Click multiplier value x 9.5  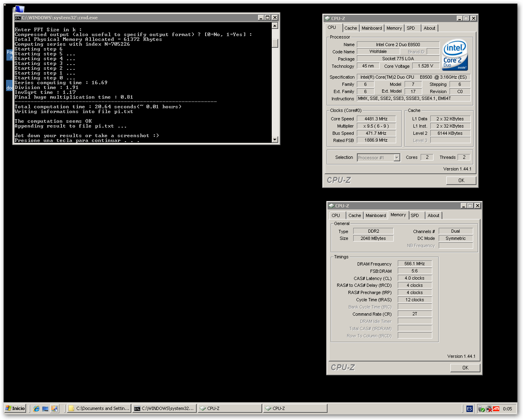[376, 126]
